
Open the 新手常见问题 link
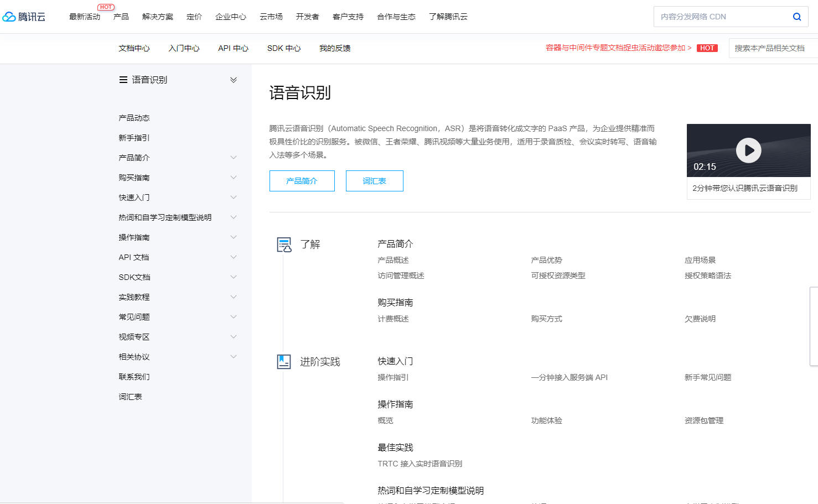(x=708, y=377)
